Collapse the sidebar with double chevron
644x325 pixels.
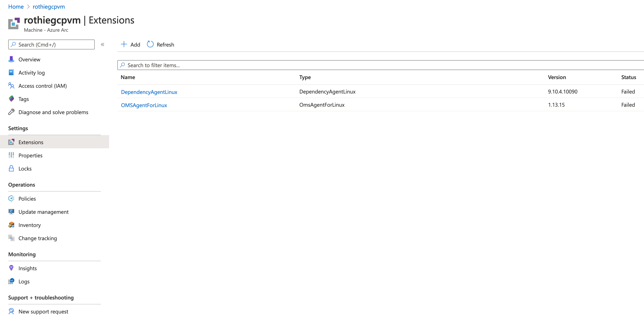tap(103, 44)
